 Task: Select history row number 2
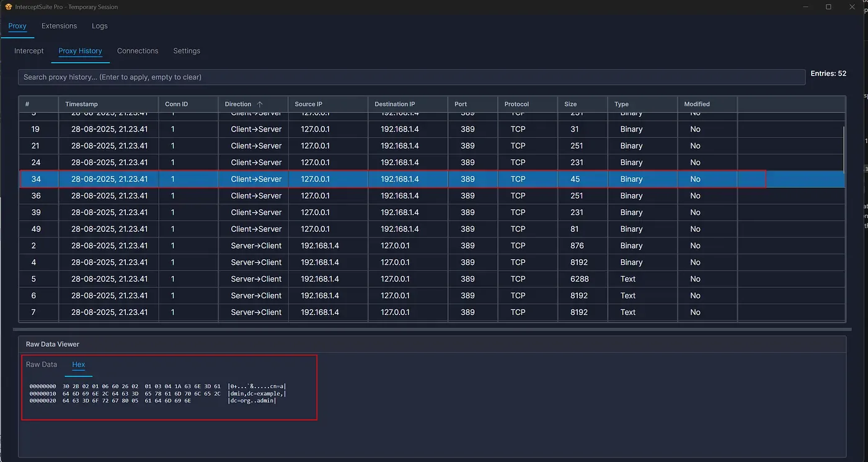pos(432,246)
